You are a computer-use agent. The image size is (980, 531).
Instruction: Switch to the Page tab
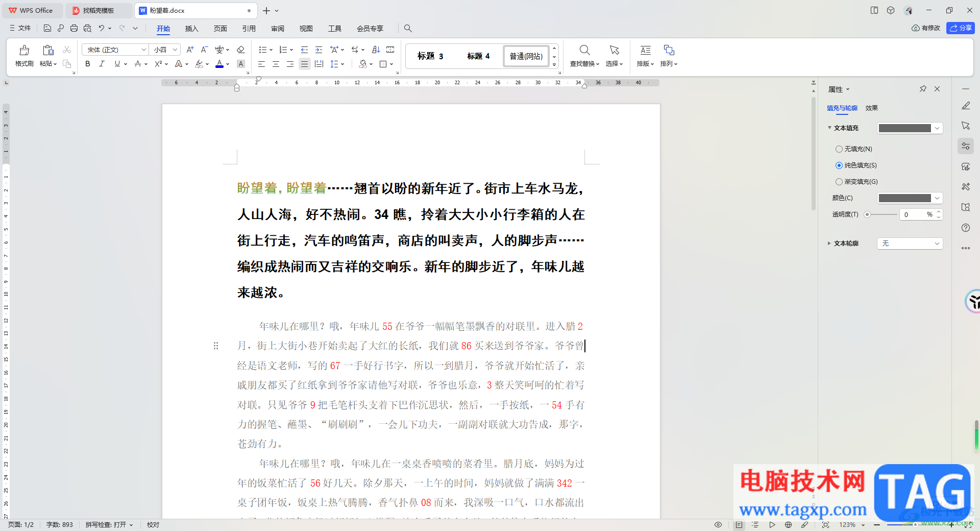pos(220,29)
